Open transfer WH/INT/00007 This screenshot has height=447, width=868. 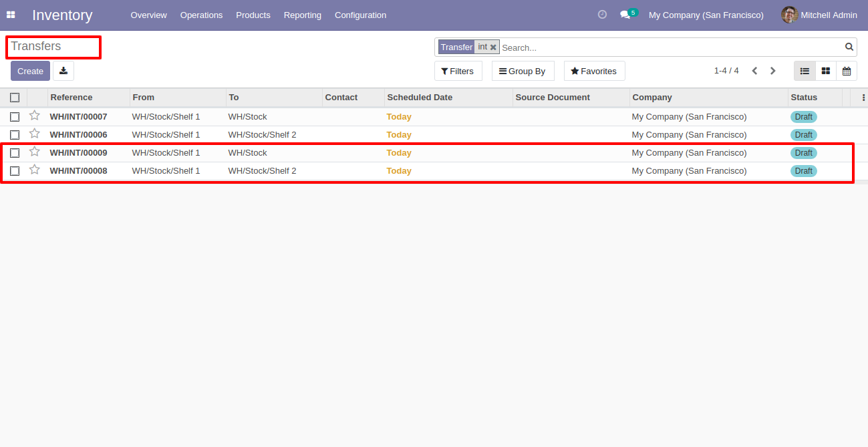78,117
